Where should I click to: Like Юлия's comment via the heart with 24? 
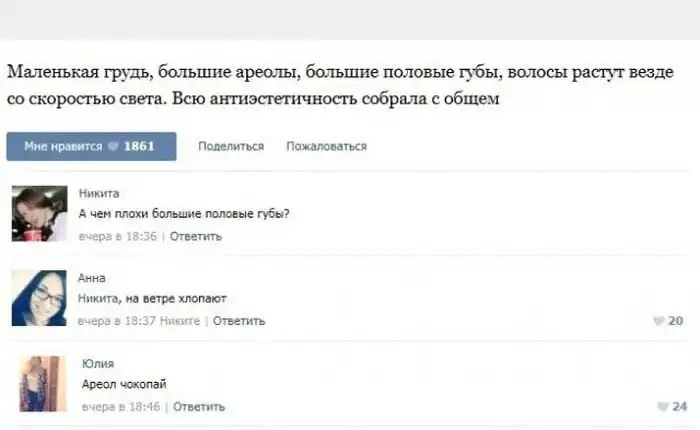click(x=661, y=407)
